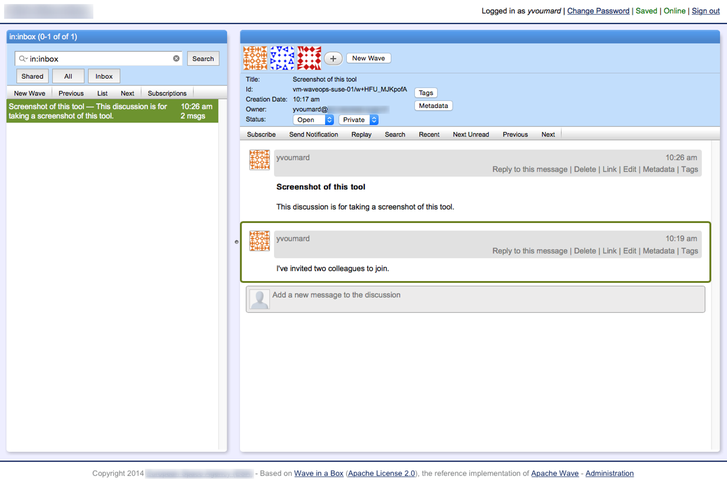Click the gray placeholder avatar in the reply box
Image resolution: width=727 pixels, height=480 pixels.
coord(259,299)
